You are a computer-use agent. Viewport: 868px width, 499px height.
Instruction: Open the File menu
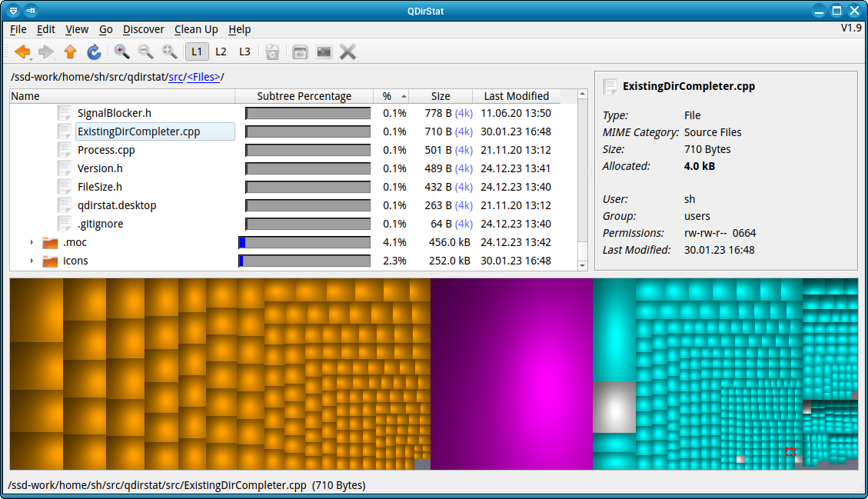click(18, 29)
